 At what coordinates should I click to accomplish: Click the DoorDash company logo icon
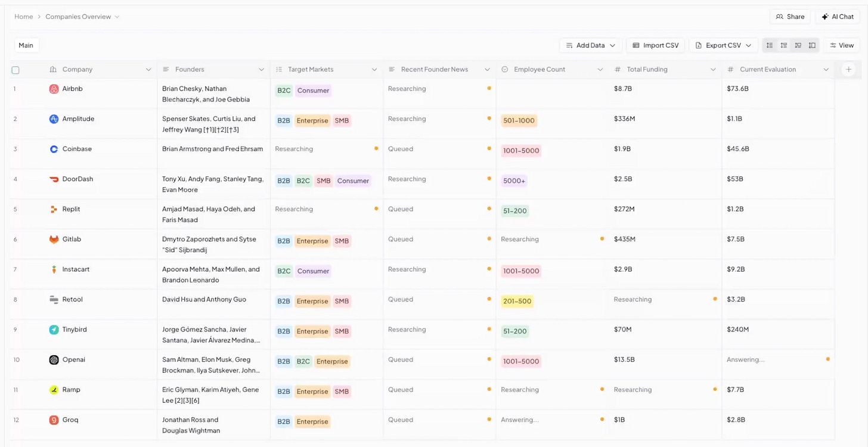(54, 179)
